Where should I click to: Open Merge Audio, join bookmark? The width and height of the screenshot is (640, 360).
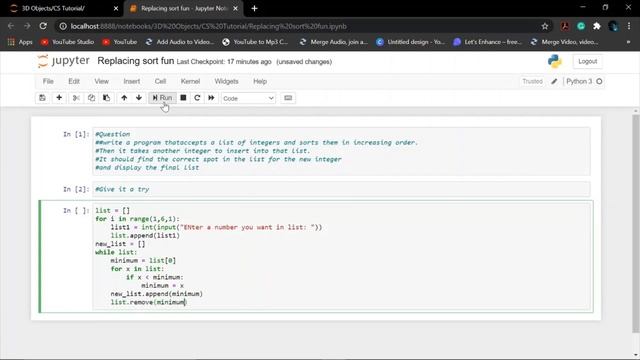pyautogui.click(x=334, y=42)
